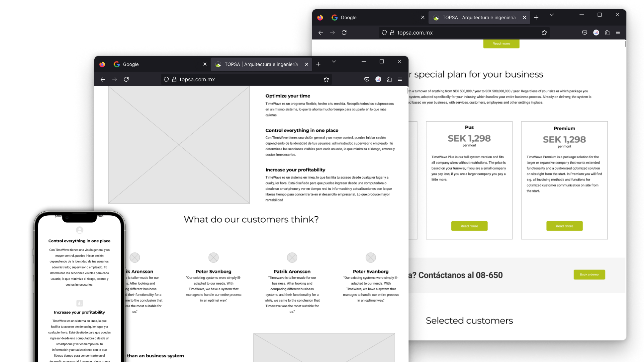Expand tab list chevron in front window
644x362 pixels.
334,62
